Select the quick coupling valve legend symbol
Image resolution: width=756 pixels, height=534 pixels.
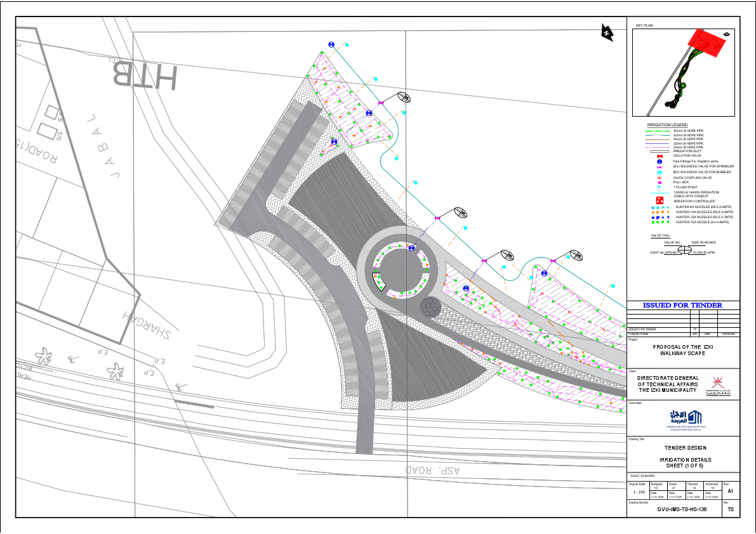click(x=660, y=178)
